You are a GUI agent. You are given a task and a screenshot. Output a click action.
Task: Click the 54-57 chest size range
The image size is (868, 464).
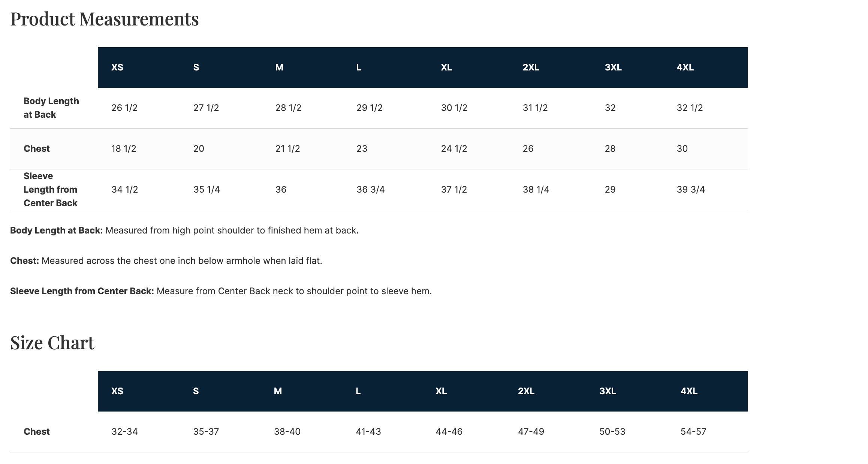point(693,432)
